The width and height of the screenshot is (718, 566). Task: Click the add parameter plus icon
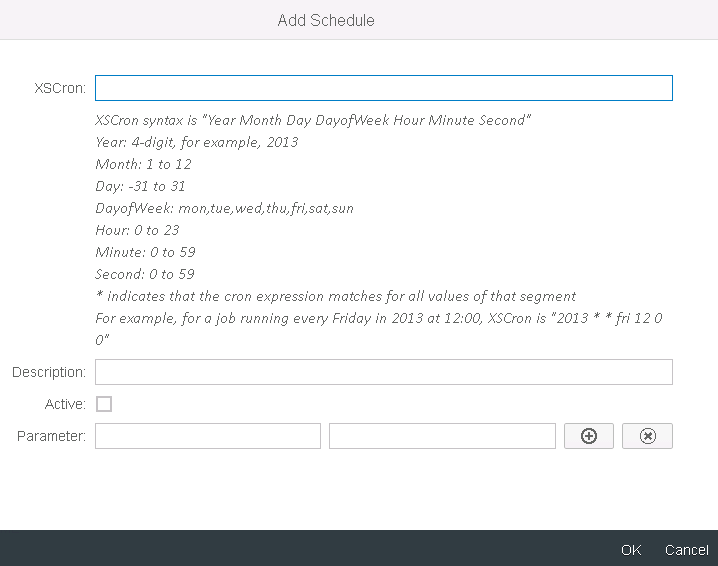coord(589,436)
